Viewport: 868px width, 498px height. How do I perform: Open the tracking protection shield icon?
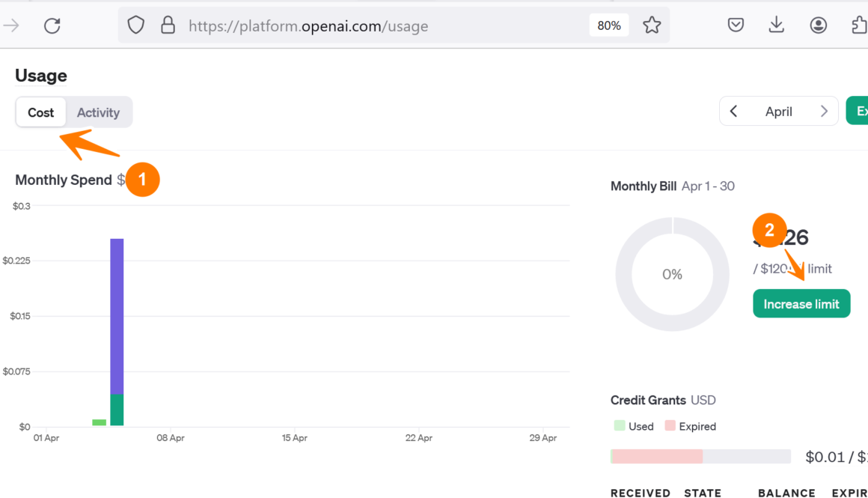point(135,26)
